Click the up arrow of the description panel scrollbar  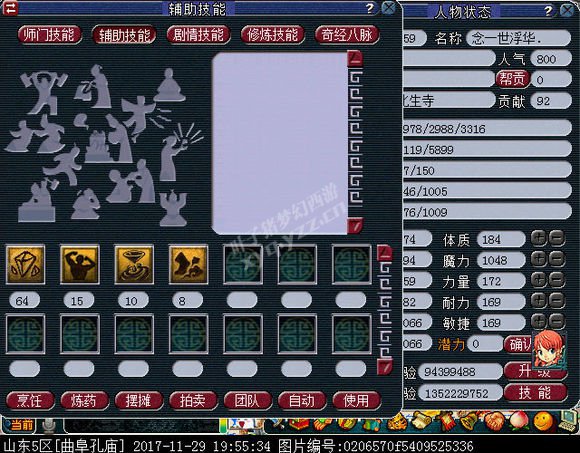355,59
